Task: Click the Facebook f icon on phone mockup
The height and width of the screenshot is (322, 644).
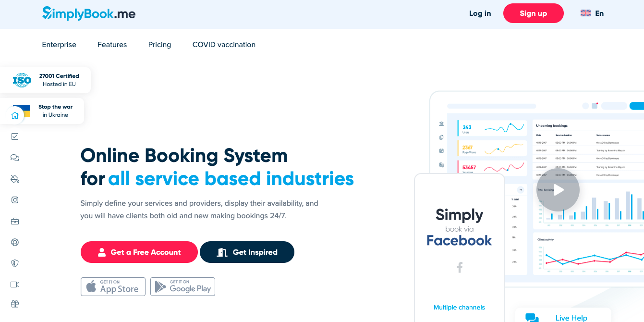Action: tap(459, 267)
